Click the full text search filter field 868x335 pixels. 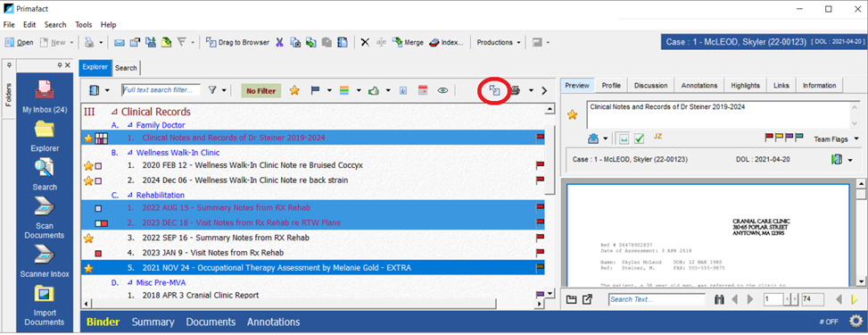coord(161,90)
